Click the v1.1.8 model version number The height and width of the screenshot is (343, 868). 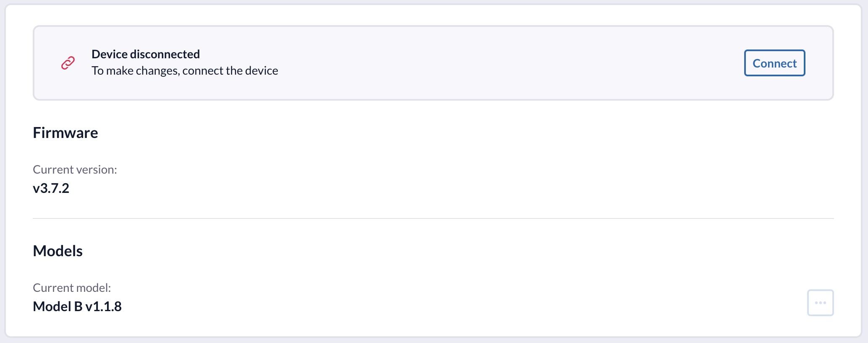[104, 307]
